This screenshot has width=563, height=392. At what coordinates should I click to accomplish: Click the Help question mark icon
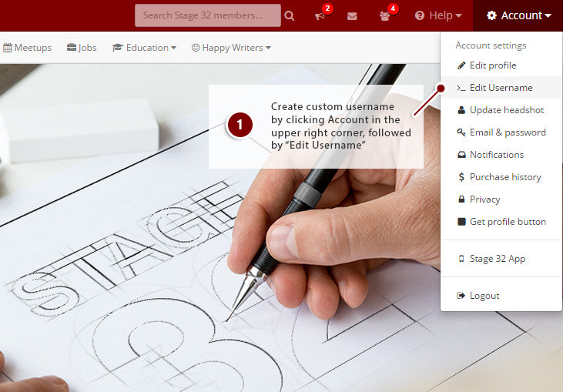[420, 15]
